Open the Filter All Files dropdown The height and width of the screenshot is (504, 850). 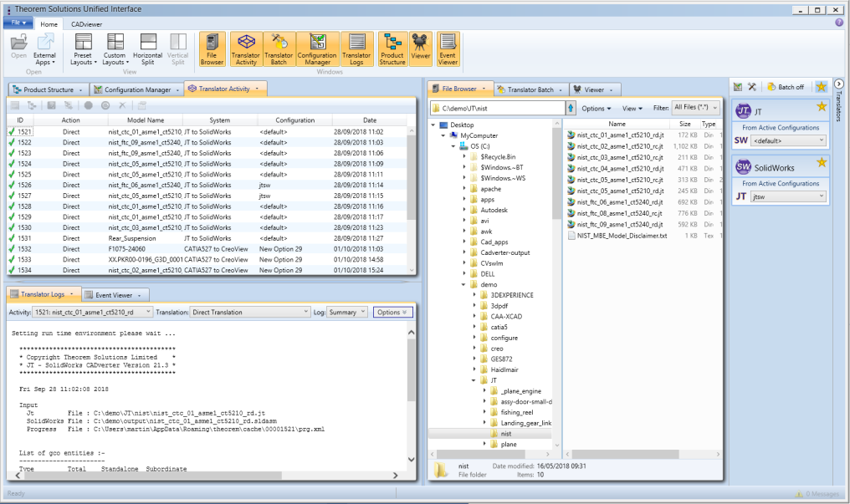(x=696, y=108)
